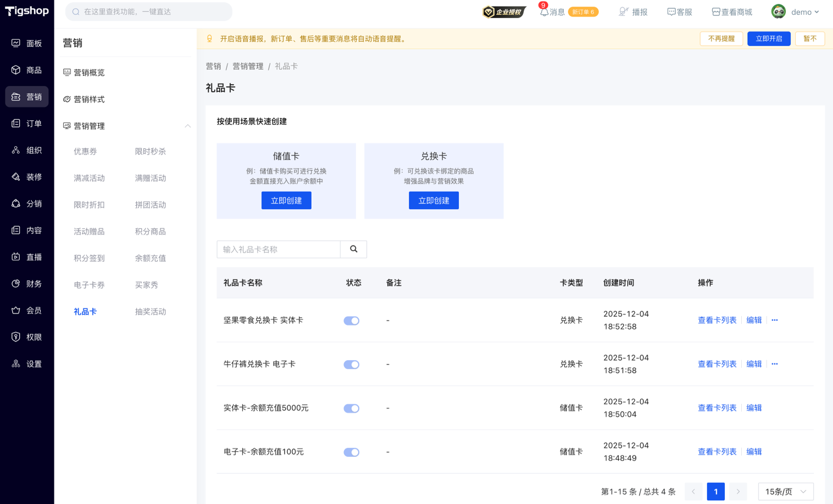Open 营销样式 menu item
Image resolution: width=833 pixels, height=504 pixels.
click(89, 99)
